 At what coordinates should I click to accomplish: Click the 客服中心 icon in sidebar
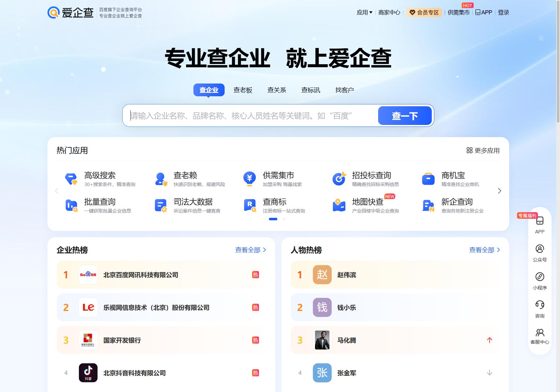coord(540,332)
